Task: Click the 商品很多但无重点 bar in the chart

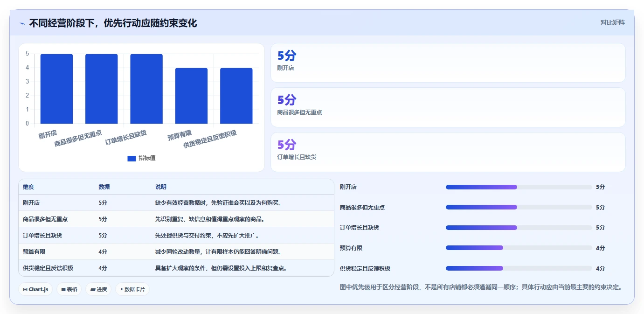Action: pyautogui.click(x=102, y=89)
